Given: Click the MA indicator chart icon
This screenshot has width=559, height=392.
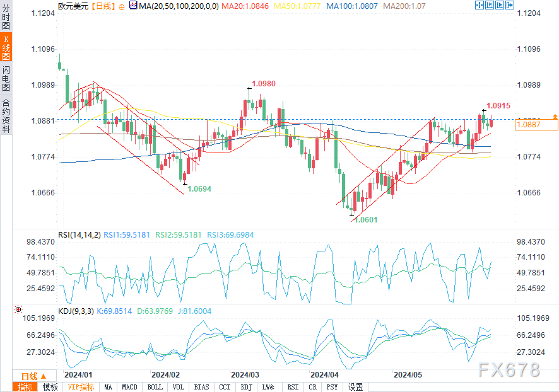Looking at the screenshot, I should pyautogui.click(x=133, y=5).
